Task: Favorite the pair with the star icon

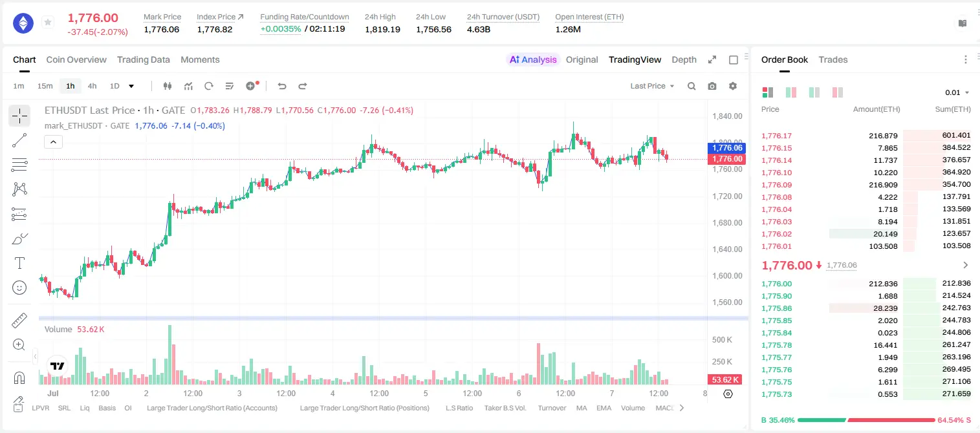Action: (47, 23)
